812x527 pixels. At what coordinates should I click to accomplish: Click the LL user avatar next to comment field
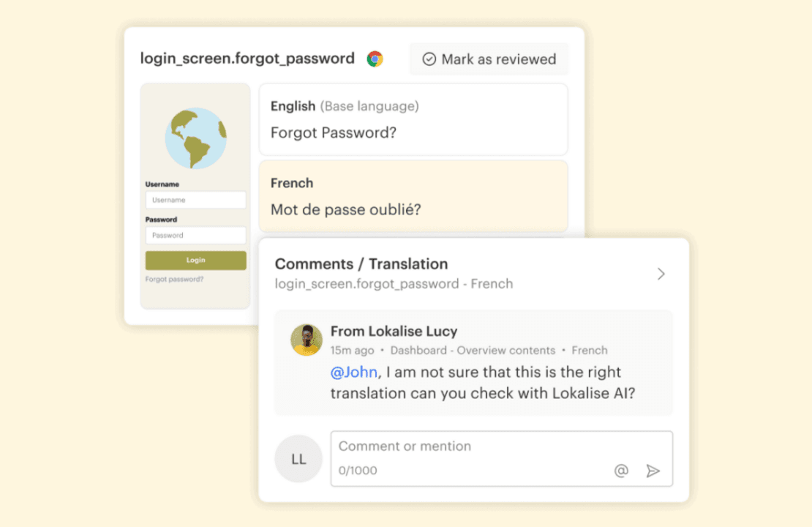point(298,458)
